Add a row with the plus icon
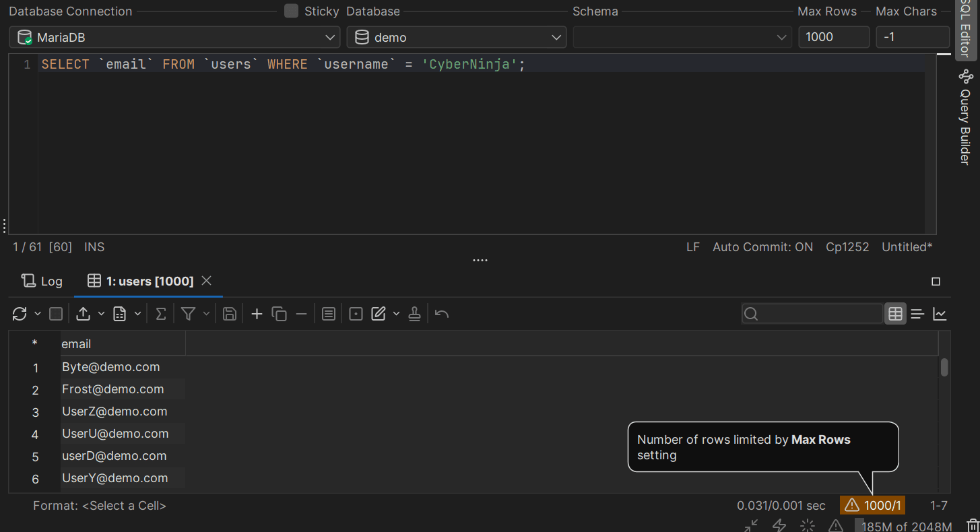Image resolution: width=980 pixels, height=532 pixels. coord(257,314)
